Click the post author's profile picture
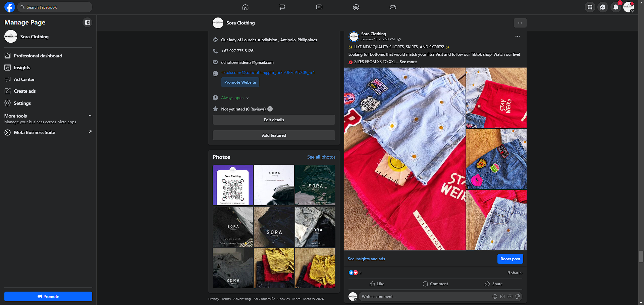Image resolution: width=644 pixels, height=305 pixels. 354,36
